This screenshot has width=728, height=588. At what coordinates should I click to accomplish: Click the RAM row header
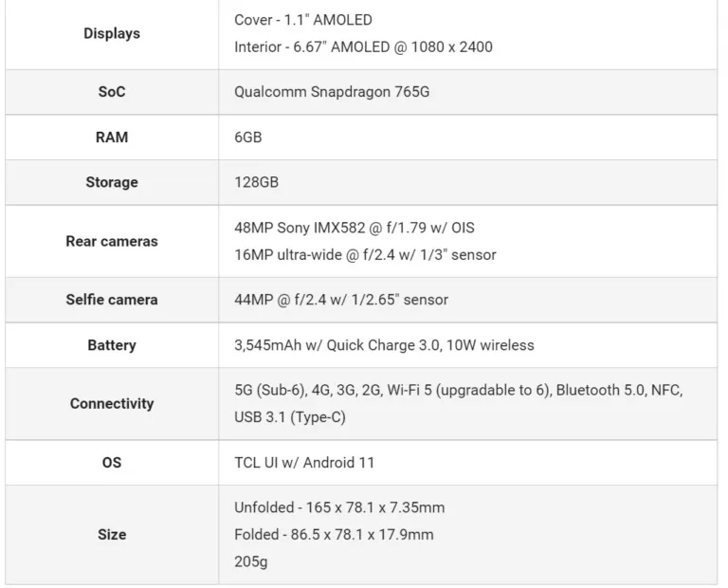(x=112, y=137)
